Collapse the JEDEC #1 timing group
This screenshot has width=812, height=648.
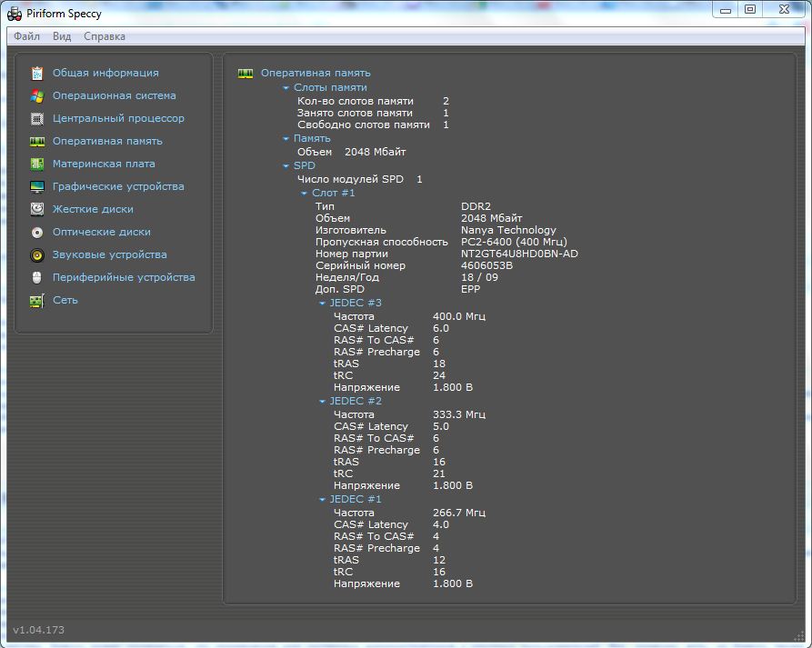point(322,500)
